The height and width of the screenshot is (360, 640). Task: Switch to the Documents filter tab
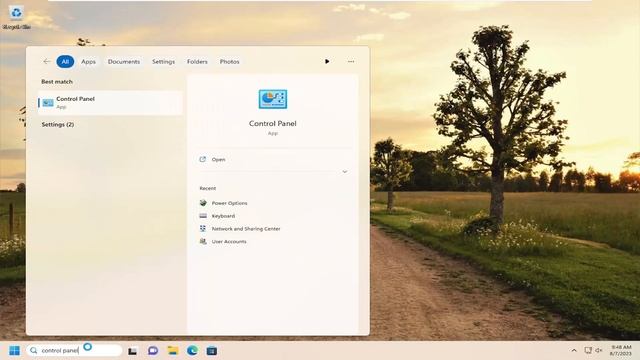click(x=124, y=62)
